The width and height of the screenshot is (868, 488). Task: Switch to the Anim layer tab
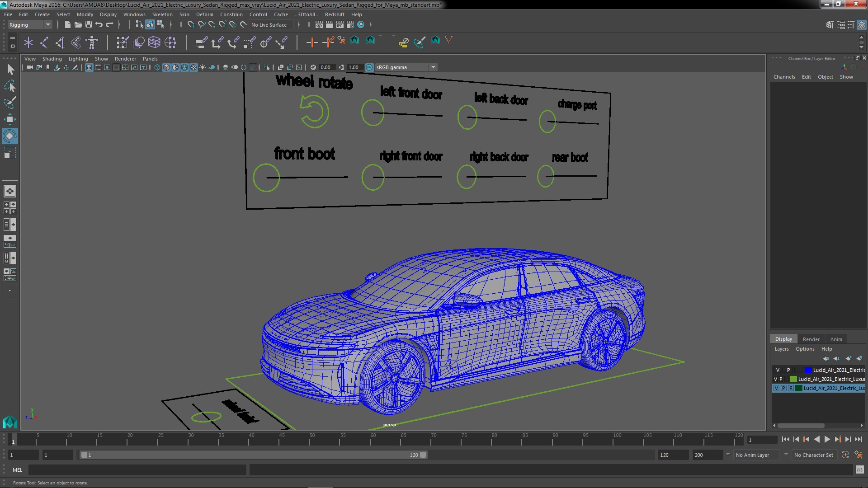[x=836, y=339]
